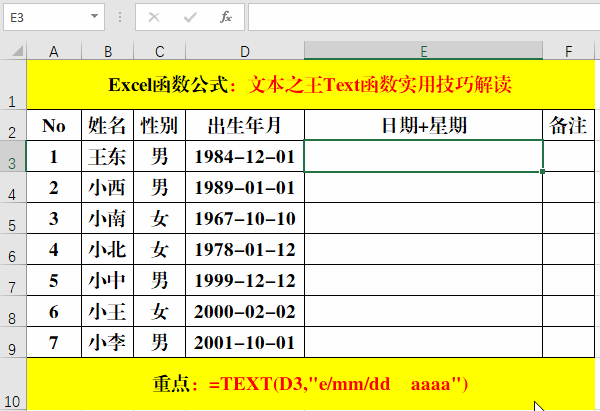Select column A header
This screenshot has height=411, width=600.
click(x=54, y=51)
